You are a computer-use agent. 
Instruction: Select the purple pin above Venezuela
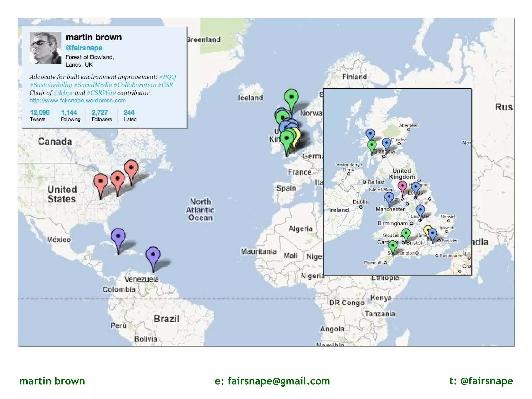coord(153,255)
